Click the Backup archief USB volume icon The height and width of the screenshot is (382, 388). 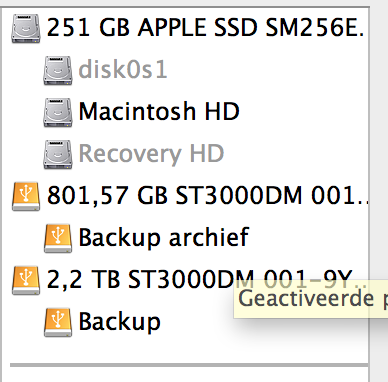point(58,238)
